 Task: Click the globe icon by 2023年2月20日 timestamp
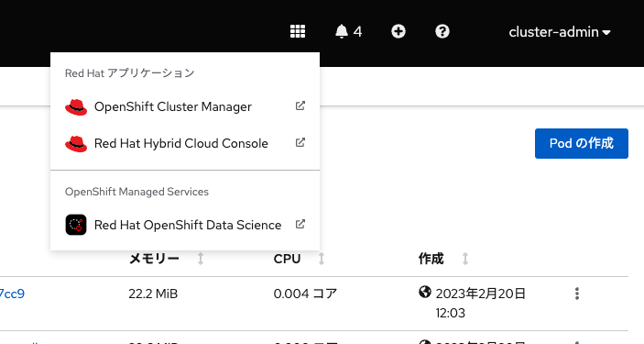[425, 292]
